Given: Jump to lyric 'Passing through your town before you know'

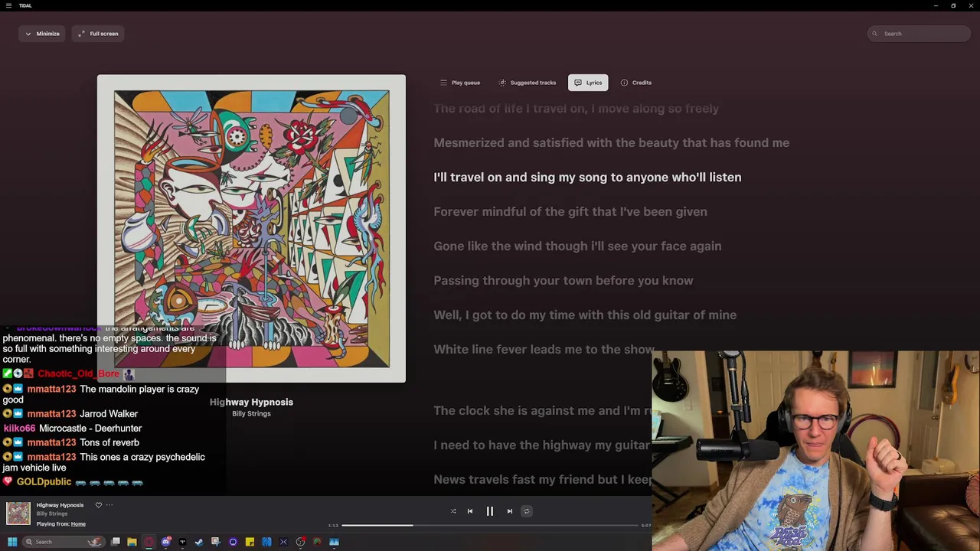Looking at the screenshot, I should [x=563, y=281].
